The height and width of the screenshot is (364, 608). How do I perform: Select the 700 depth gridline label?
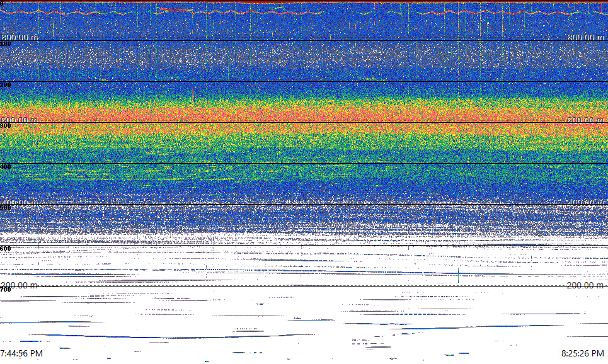point(6,289)
